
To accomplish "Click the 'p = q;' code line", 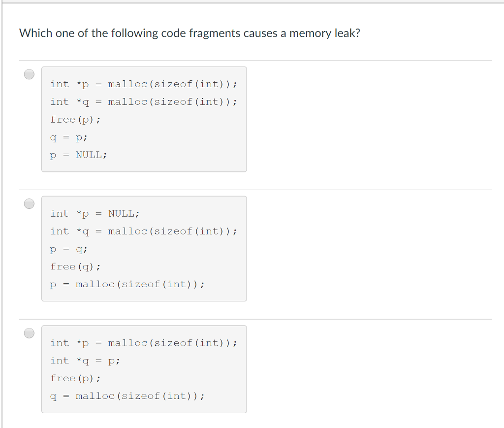I will click(x=69, y=249).
